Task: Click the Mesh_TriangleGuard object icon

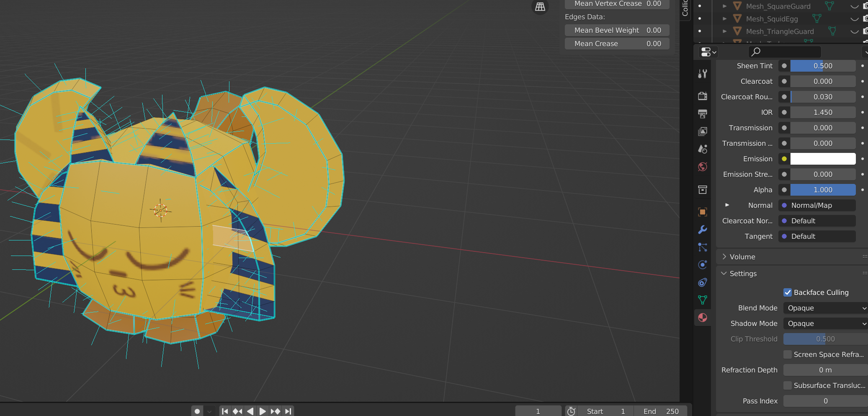Action: tap(738, 31)
